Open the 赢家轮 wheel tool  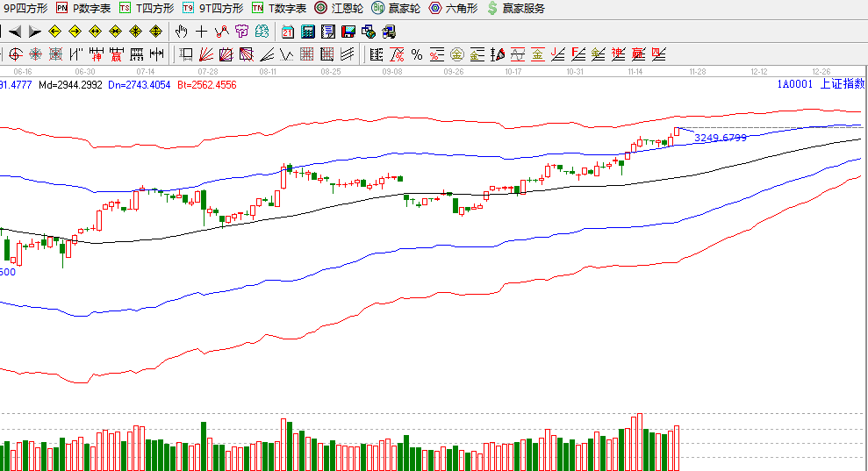click(396, 8)
